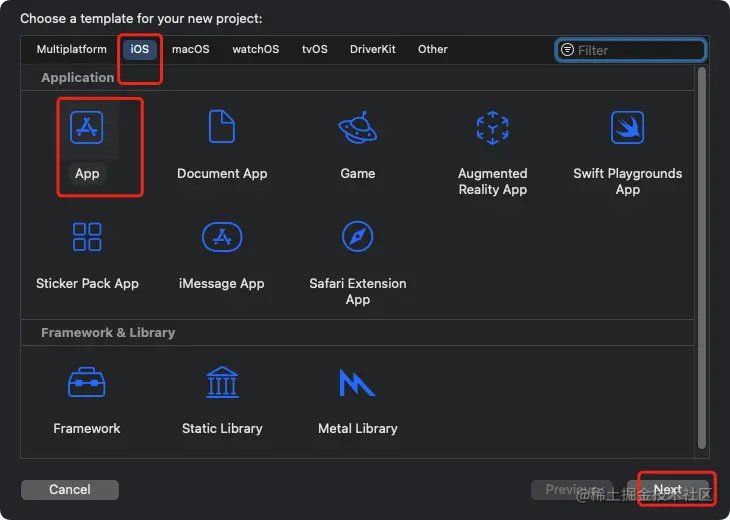
Task: Choose the Framework toolbox icon
Action: [87, 382]
